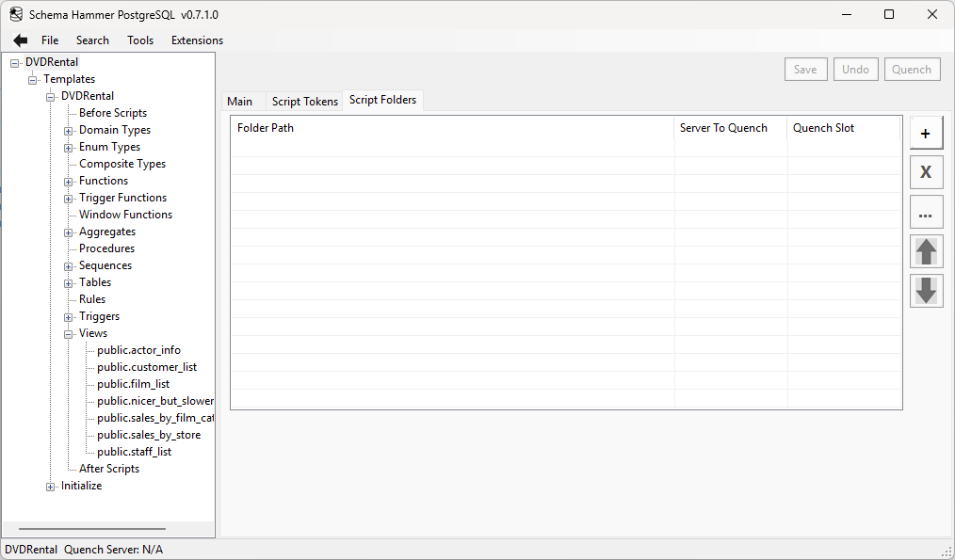Move entry down using the down-arrow icon
This screenshot has width=955, height=560.
(x=926, y=291)
